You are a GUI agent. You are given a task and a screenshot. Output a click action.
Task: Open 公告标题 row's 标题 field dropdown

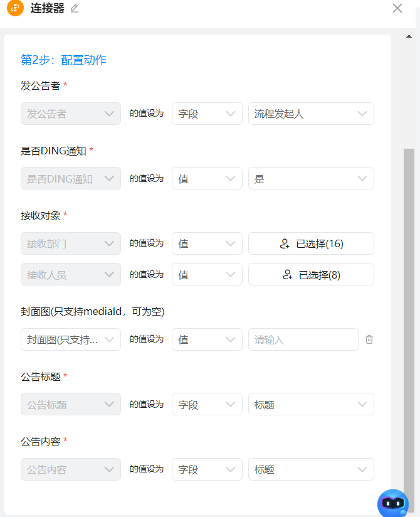click(311, 404)
